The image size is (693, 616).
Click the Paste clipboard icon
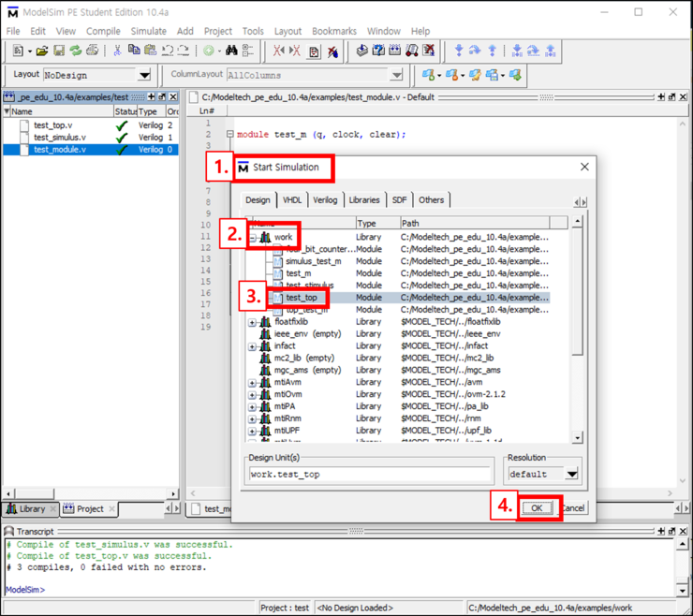tap(150, 50)
